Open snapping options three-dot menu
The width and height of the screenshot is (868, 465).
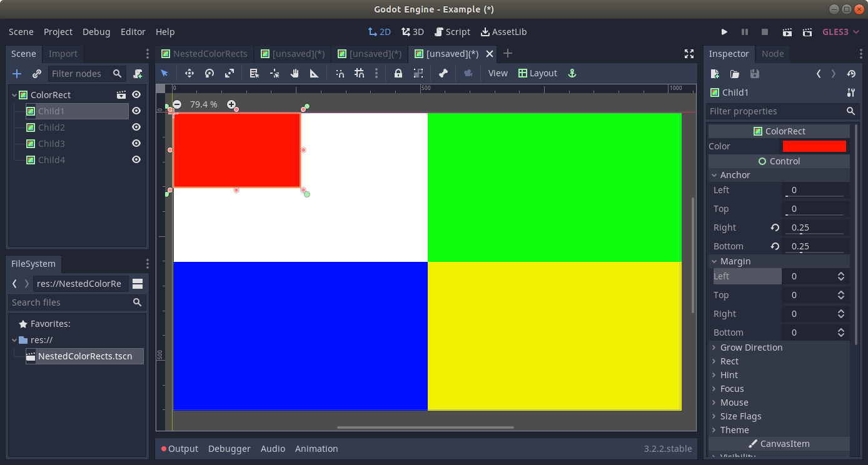point(376,73)
